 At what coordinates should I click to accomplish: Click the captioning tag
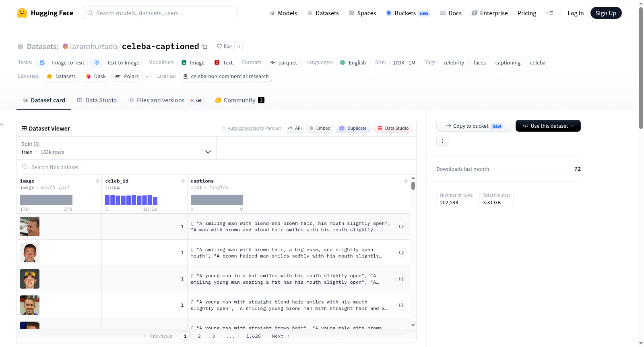[508, 62]
